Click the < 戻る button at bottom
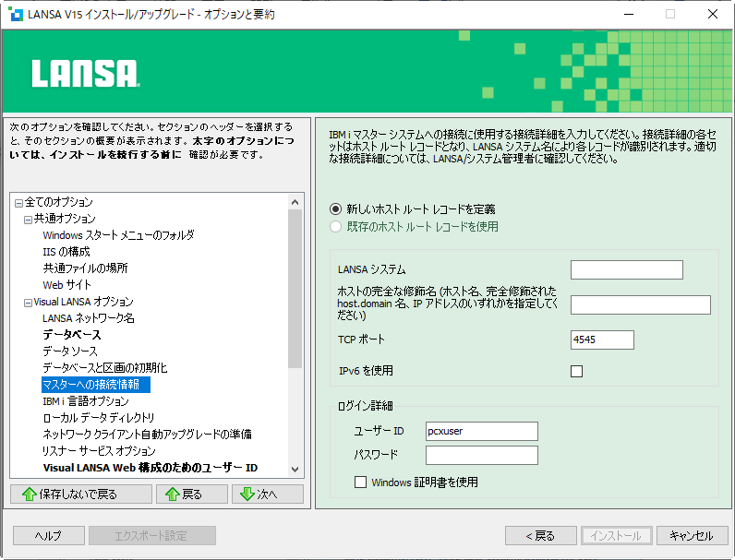 [541, 536]
